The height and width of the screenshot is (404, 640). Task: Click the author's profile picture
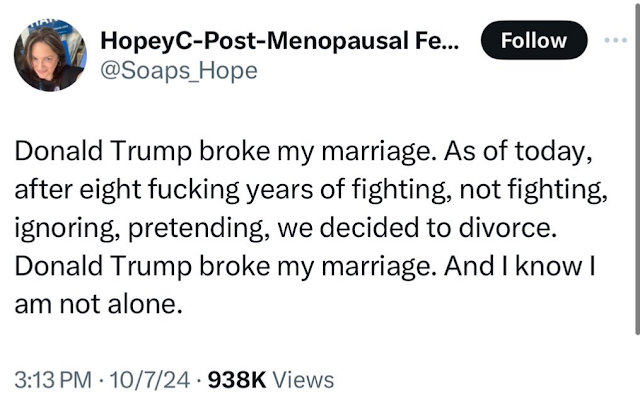(49, 54)
